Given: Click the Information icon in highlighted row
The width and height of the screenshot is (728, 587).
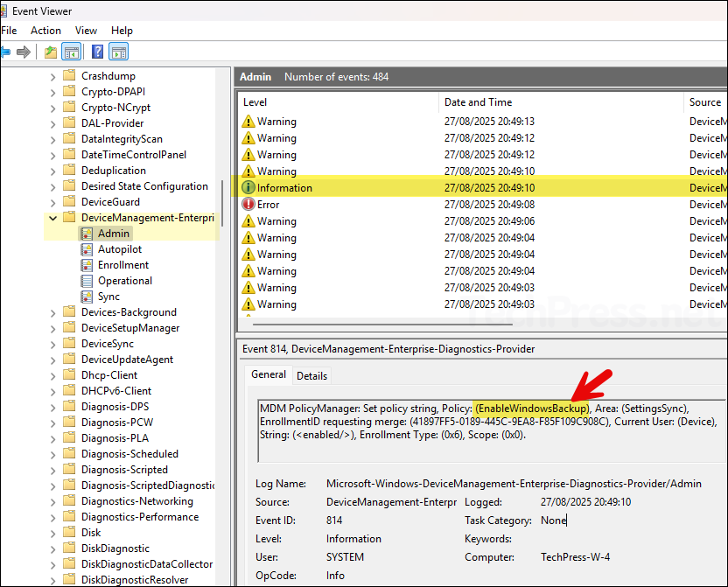Looking at the screenshot, I should (248, 187).
